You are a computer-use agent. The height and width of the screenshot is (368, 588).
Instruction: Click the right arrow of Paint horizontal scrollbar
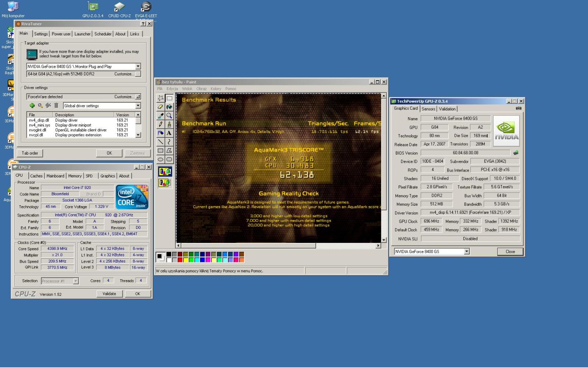coord(378,245)
